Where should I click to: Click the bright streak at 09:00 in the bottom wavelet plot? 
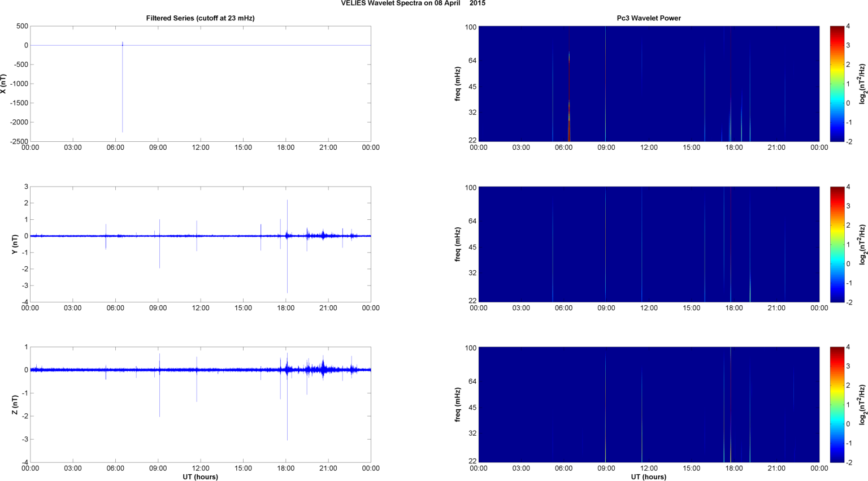[605, 408]
